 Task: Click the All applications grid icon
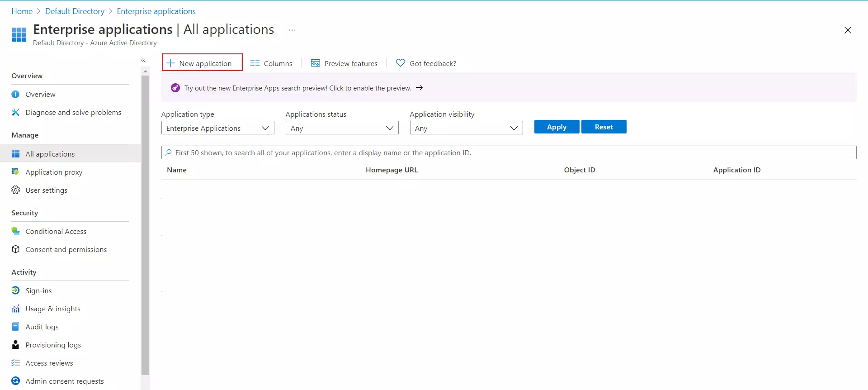pyautogui.click(x=15, y=154)
